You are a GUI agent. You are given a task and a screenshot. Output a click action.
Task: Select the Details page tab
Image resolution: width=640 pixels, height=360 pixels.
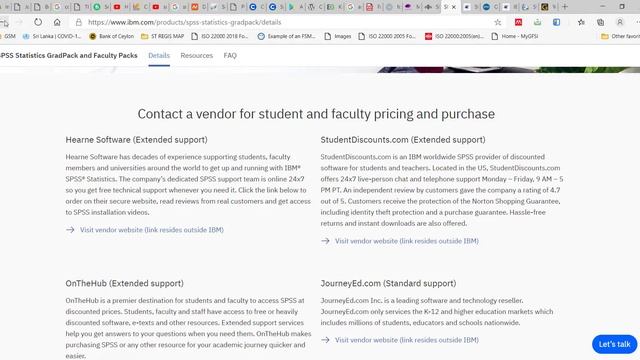(159, 56)
